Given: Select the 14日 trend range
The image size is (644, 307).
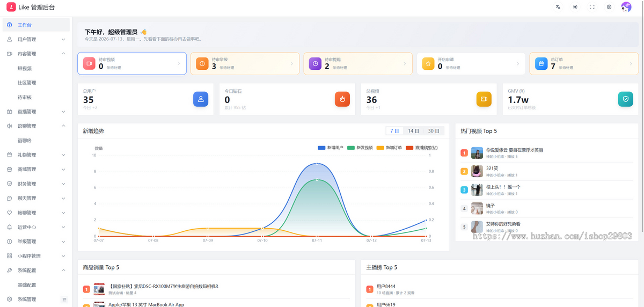Looking at the screenshot, I should (x=413, y=131).
